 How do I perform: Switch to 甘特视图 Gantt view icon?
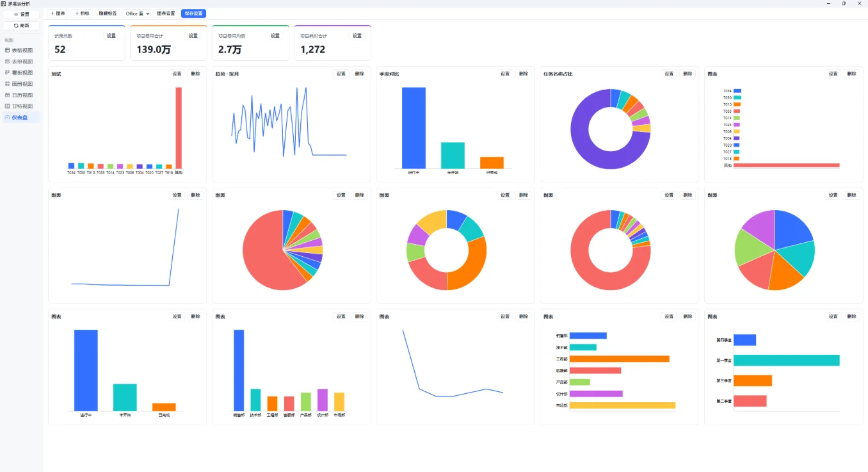click(7, 106)
